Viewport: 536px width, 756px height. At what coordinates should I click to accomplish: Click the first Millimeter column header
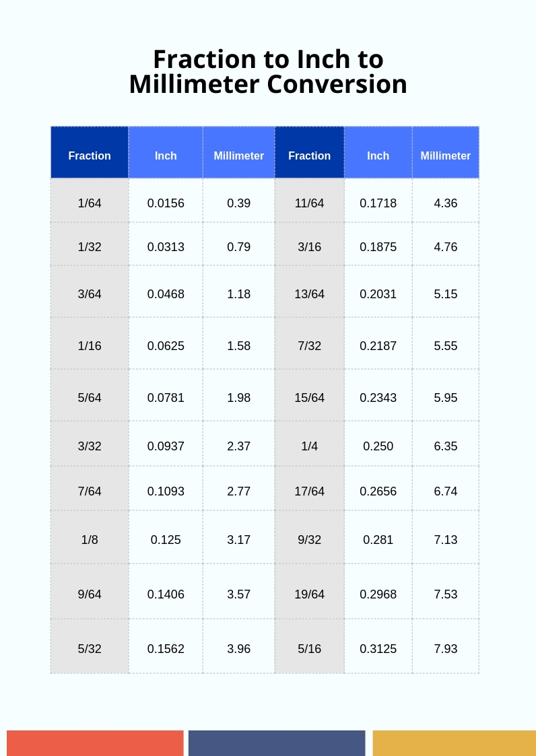click(239, 156)
